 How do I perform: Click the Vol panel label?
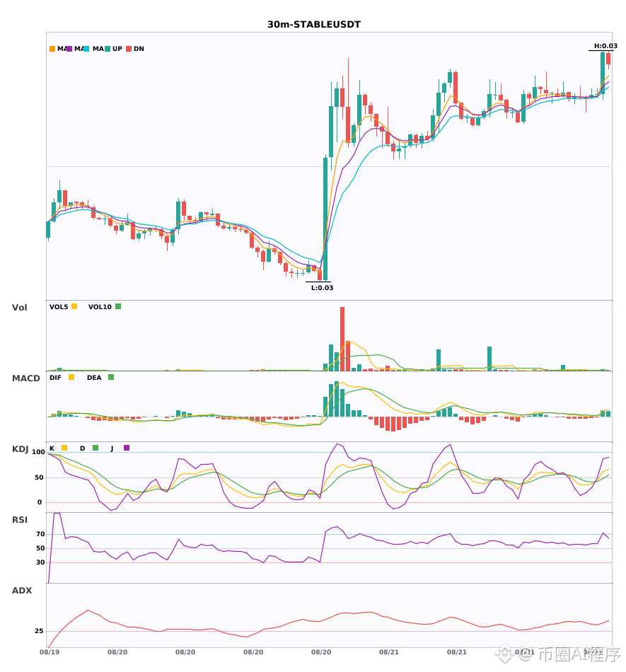(19, 308)
